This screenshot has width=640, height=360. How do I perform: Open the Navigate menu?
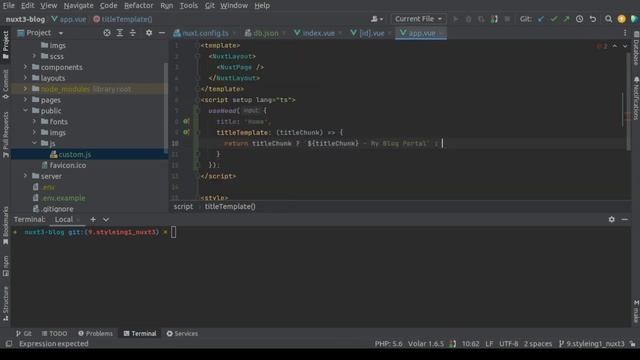[x=78, y=5]
